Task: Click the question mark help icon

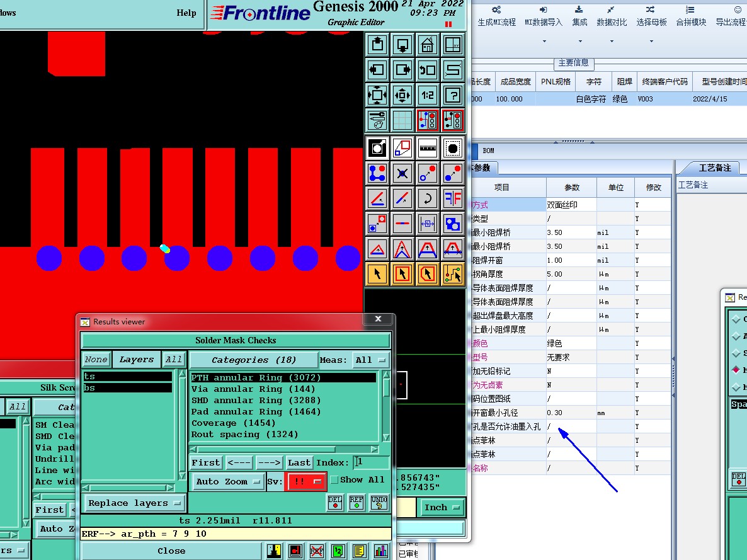Action: click(x=453, y=95)
